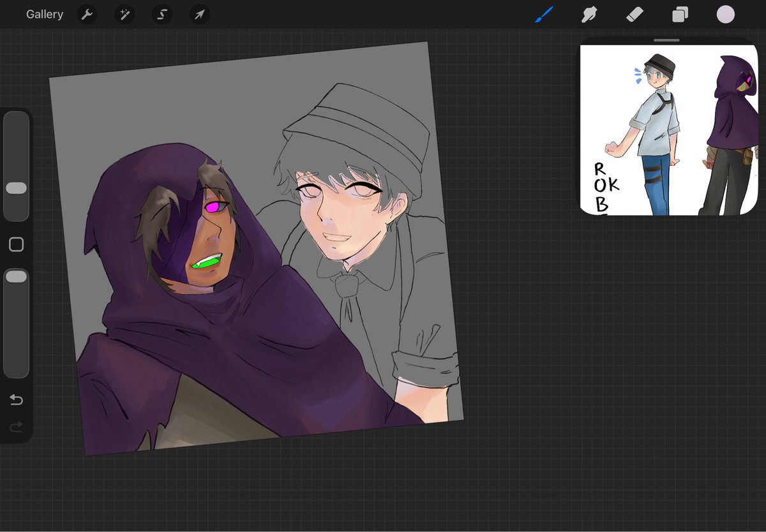Activate the Selection tool

coord(162,14)
